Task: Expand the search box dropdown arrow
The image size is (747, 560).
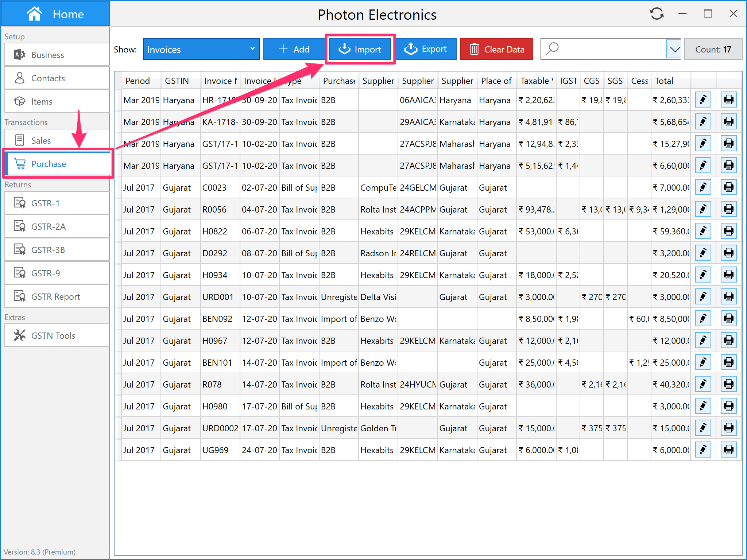Action: (674, 49)
